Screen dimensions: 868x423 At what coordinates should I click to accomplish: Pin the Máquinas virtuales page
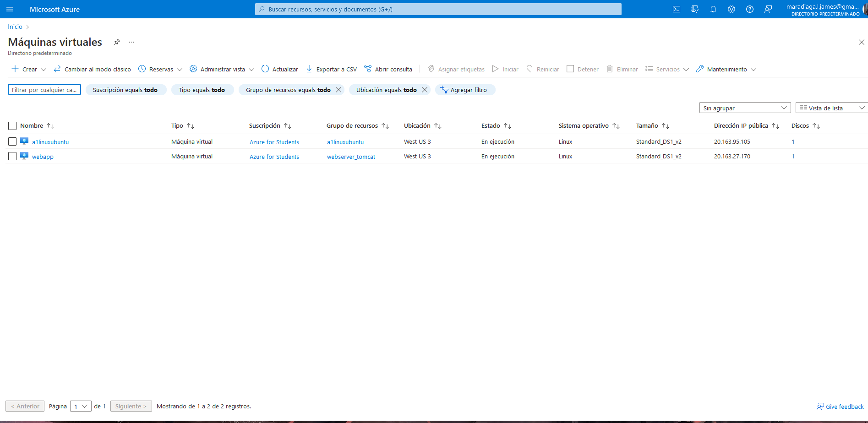coord(117,42)
